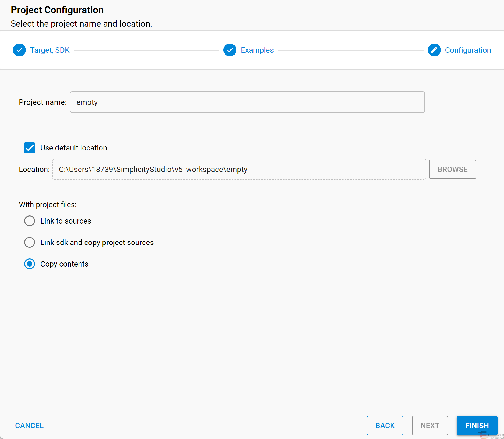Image resolution: width=504 pixels, height=439 pixels.
Task: Click FINISH to create the project
Action: click(x=477, y=426)
